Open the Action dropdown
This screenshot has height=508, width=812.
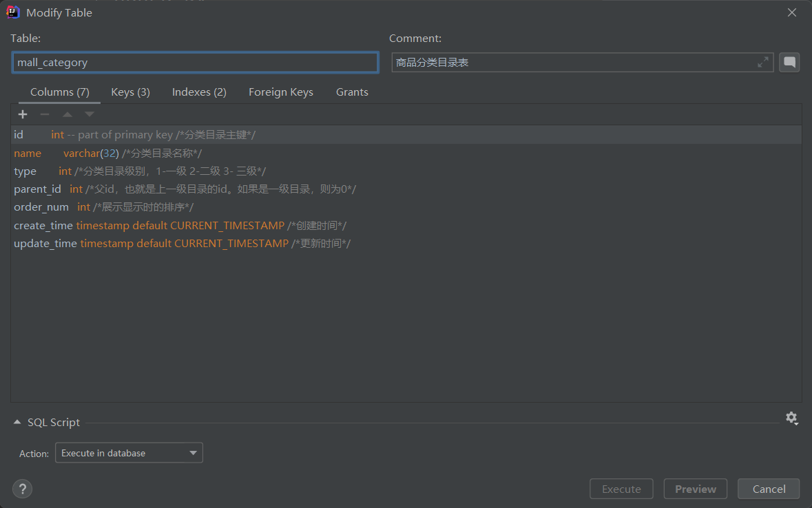(129, 453)
